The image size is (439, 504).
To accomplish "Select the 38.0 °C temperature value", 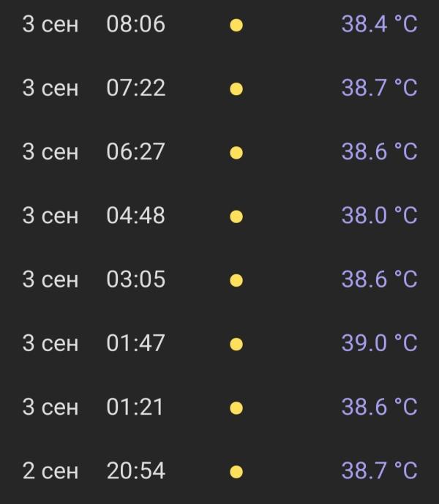I will coord(380,215).
